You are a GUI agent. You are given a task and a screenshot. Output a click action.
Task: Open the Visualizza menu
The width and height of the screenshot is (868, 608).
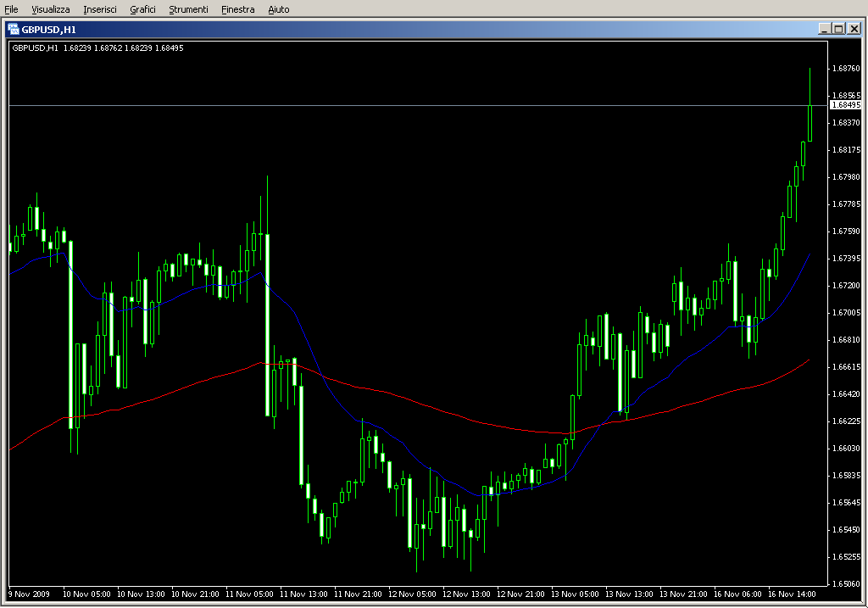click(x=50, y=9)
